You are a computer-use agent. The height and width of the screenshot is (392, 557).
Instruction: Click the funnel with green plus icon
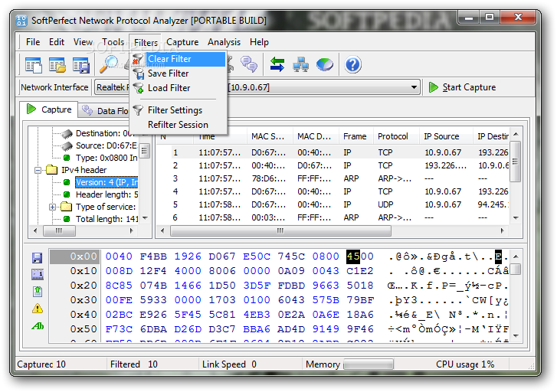[x=138, y=88]
